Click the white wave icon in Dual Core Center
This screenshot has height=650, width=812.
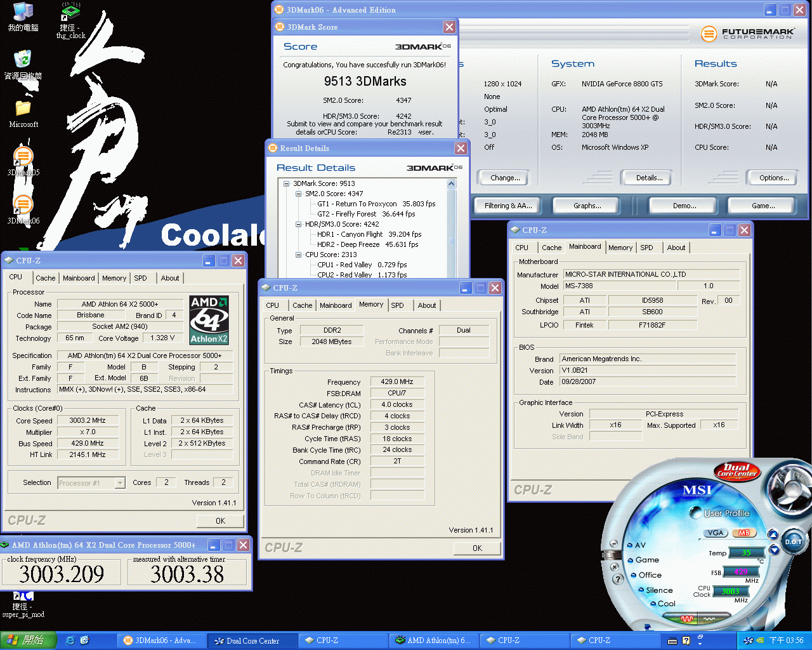coord(709,618)
